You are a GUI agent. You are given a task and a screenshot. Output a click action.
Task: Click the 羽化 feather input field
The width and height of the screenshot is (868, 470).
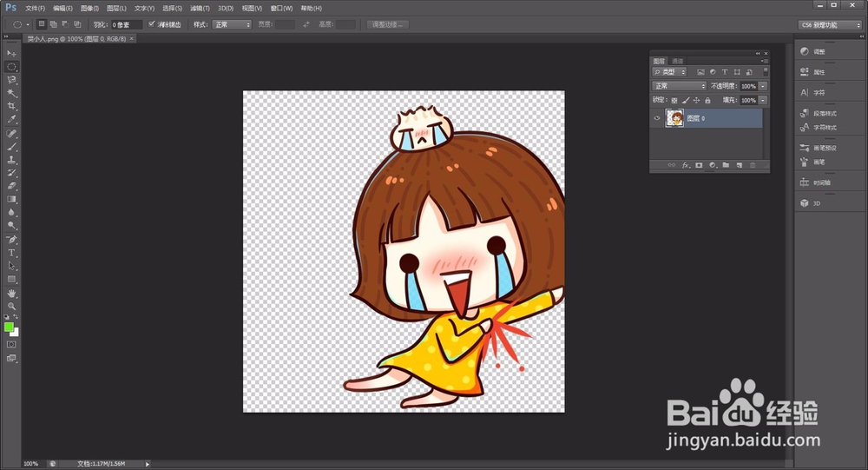127,24
